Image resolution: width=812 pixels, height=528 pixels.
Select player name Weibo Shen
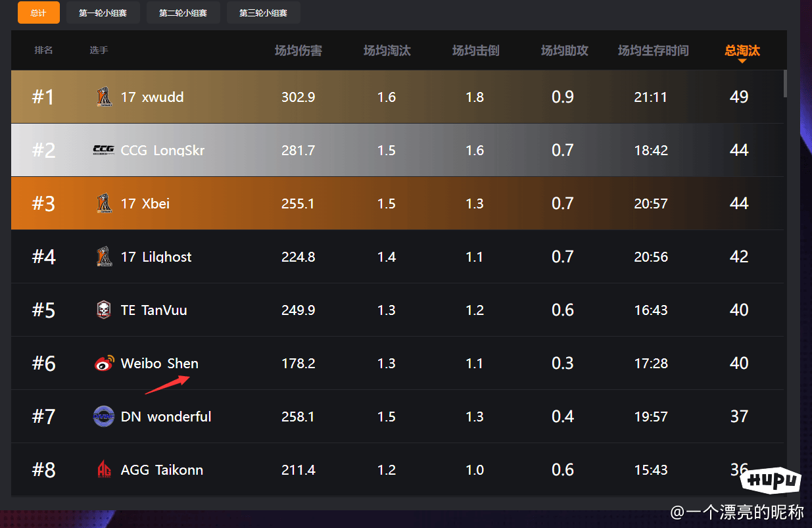[160, 364]
